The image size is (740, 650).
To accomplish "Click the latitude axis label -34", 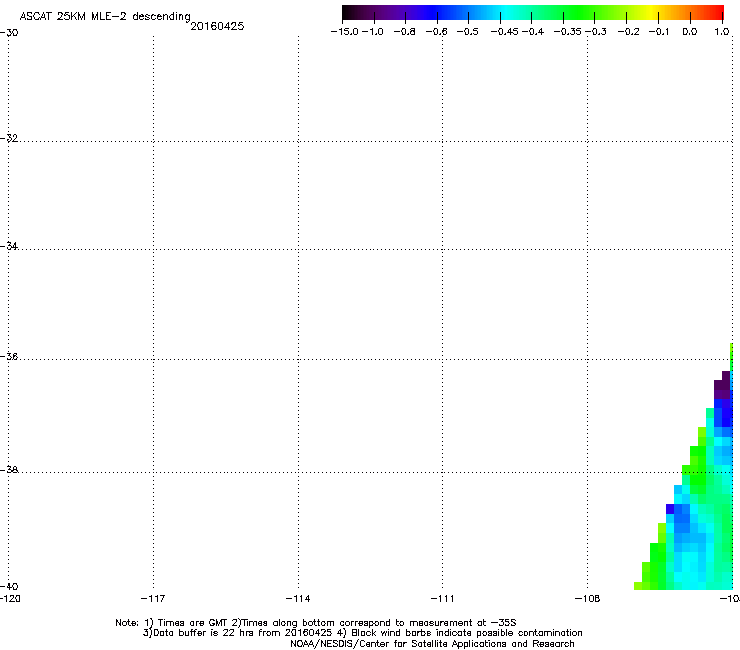I will [9, 246].
